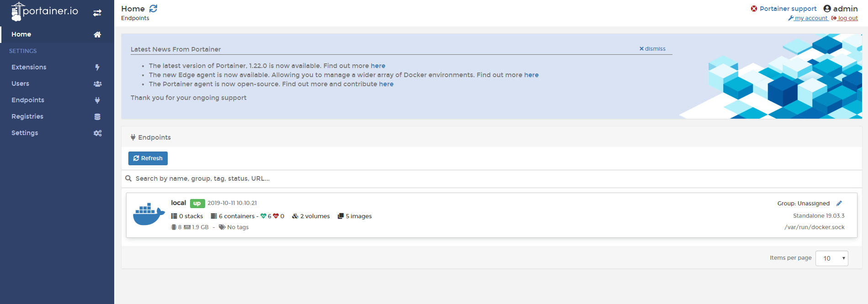The width and height of the screenshot is (868, 304).
Task: Click the admin username text
Action: [846, 9]
